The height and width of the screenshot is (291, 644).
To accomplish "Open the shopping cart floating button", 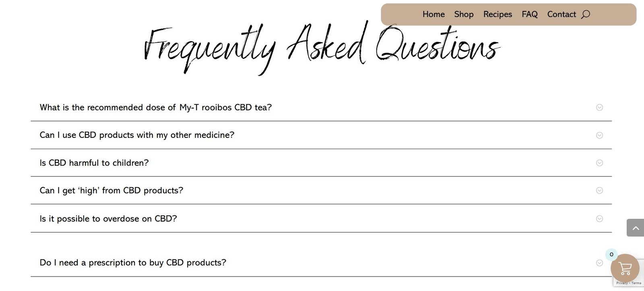I will (625, 268).
